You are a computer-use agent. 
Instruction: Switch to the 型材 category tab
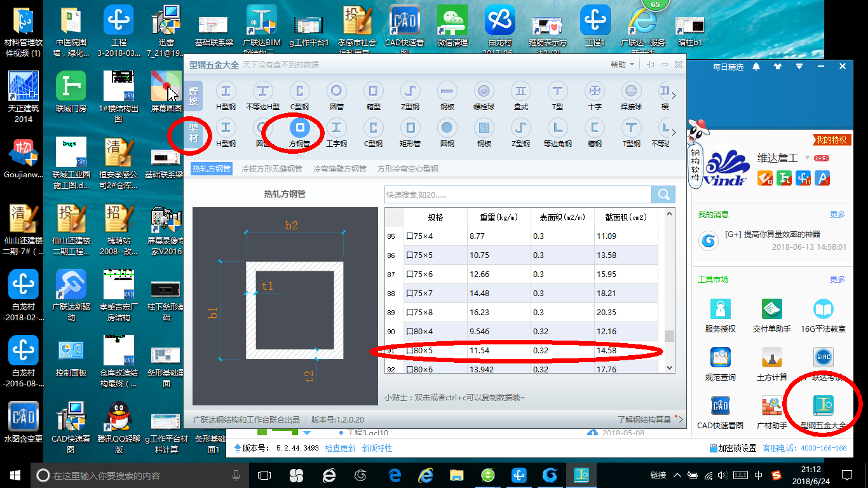193,133
